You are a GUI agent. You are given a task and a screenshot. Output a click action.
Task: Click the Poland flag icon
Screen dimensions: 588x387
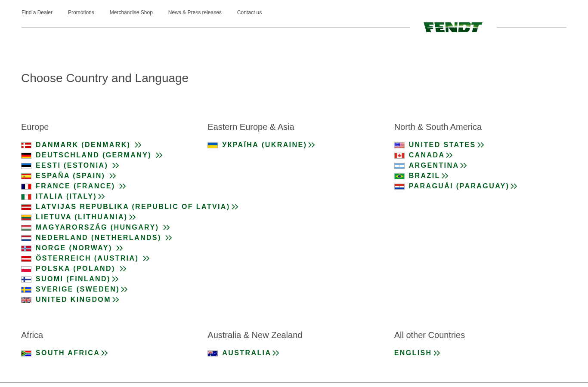(26, 269)
